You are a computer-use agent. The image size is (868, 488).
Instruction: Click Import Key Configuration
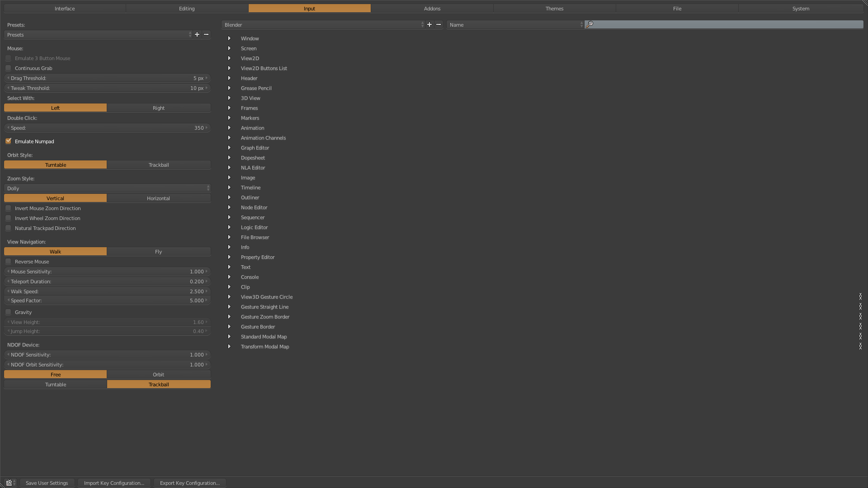[114, 483]
